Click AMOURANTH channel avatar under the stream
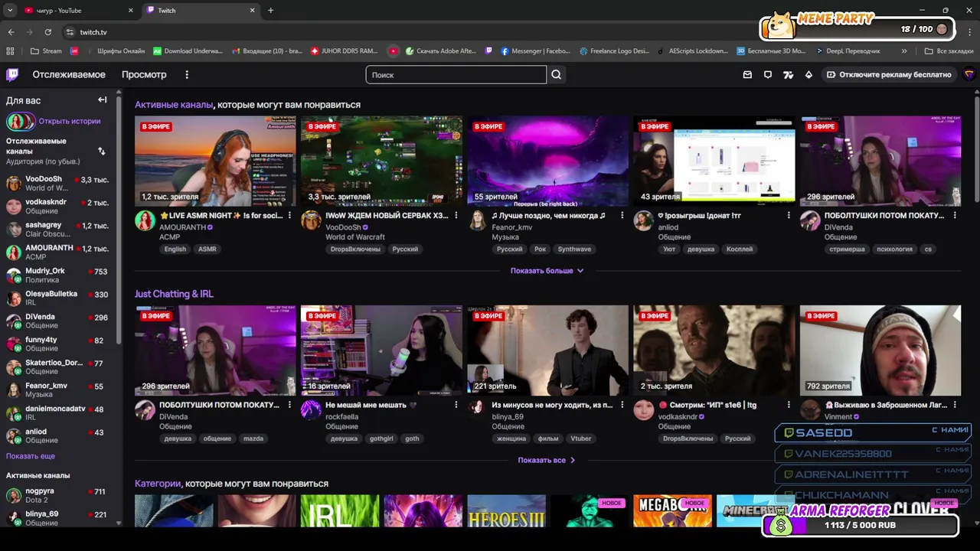The image size is (980, 551). 145,221
